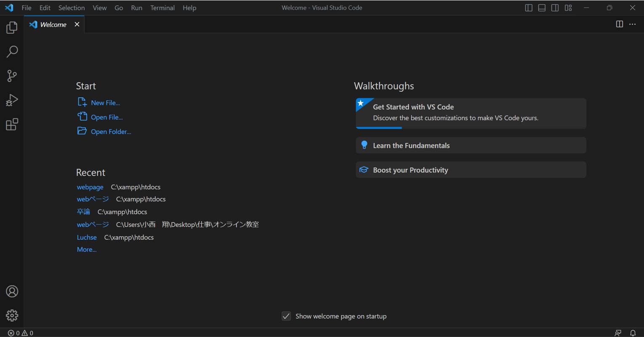This screenshot has height=337, width=644.
Task: Open the feedback icon in status bar
Action: 618,333
